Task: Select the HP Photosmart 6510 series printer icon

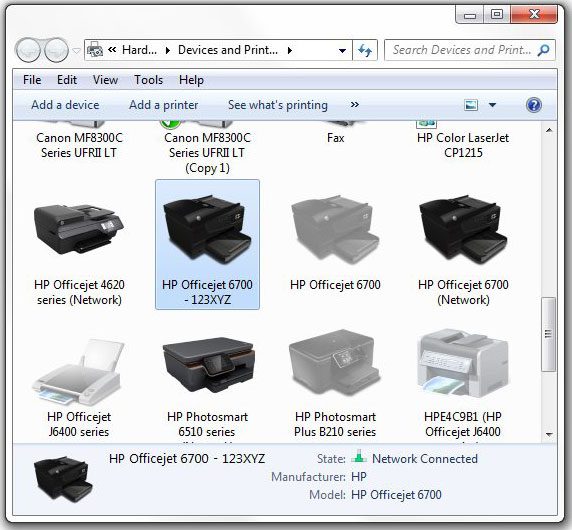Action: (208, 364)
